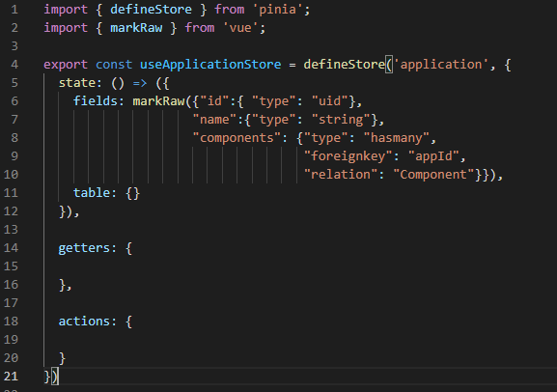Click line number 14 in gutter
The height and width of the screenshot is (392, 557).
(11, 248)
